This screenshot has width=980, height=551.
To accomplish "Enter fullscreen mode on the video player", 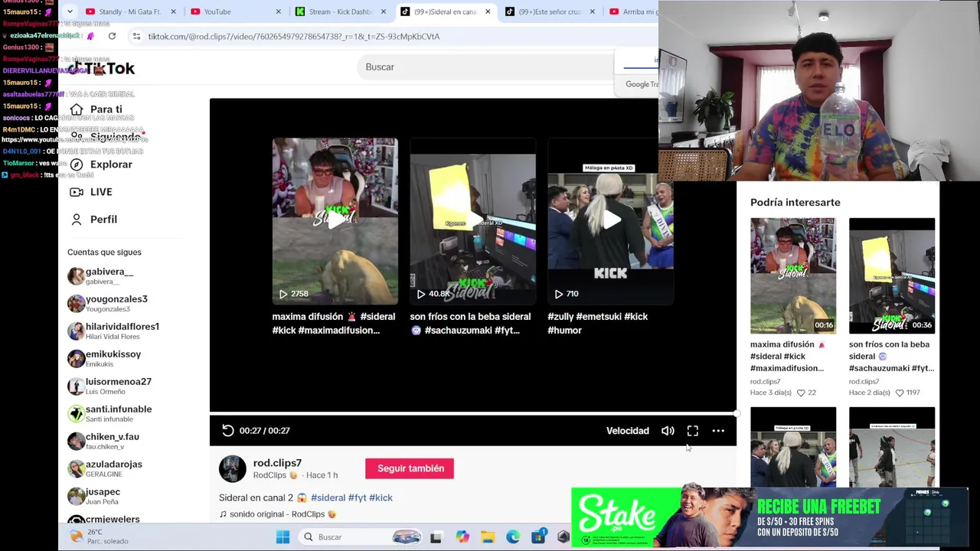I will pyautogui.click(x=693, y=431).
